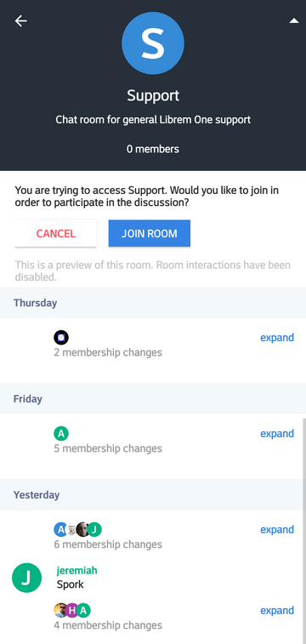Expand Yesterday's 6 membership changes
Image resolution: width=306 pixels, height=644 pixels.
point(277,530)
